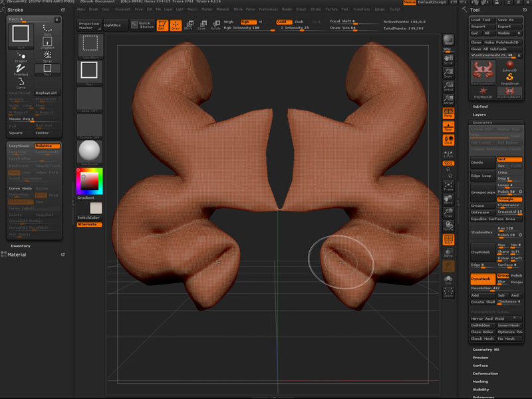532x399 pixels.
Task: Click the material sphere thumbnail
Action: 89,150
